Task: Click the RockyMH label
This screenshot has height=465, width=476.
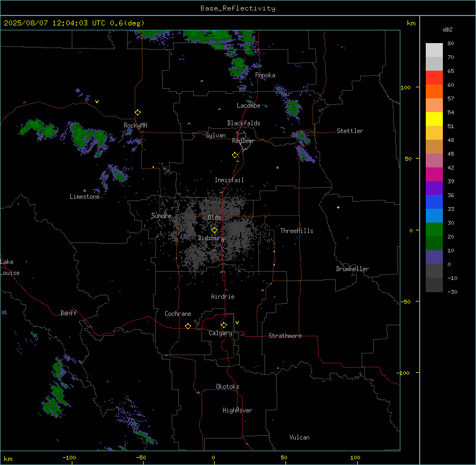Action: pyautogui.click(x=135, y=125)
